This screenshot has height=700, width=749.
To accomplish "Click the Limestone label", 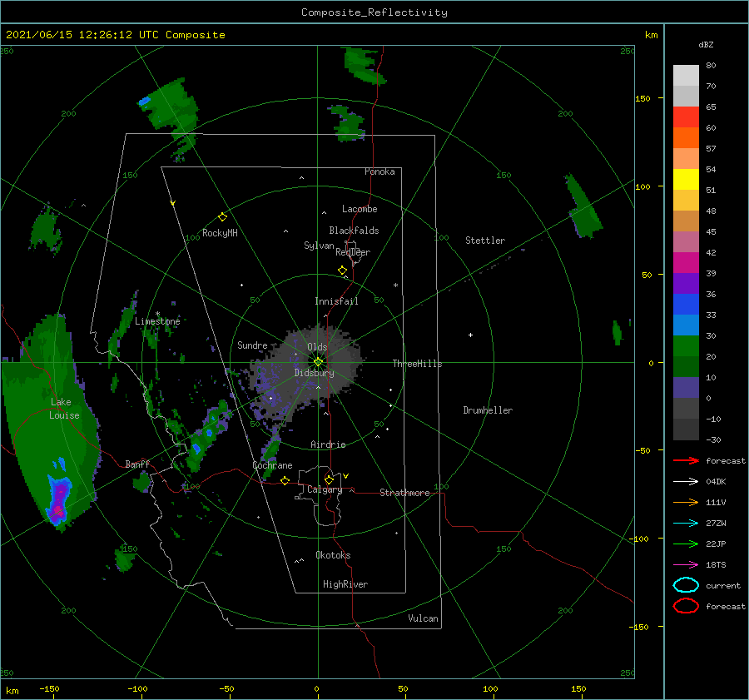I will point(157,321).
